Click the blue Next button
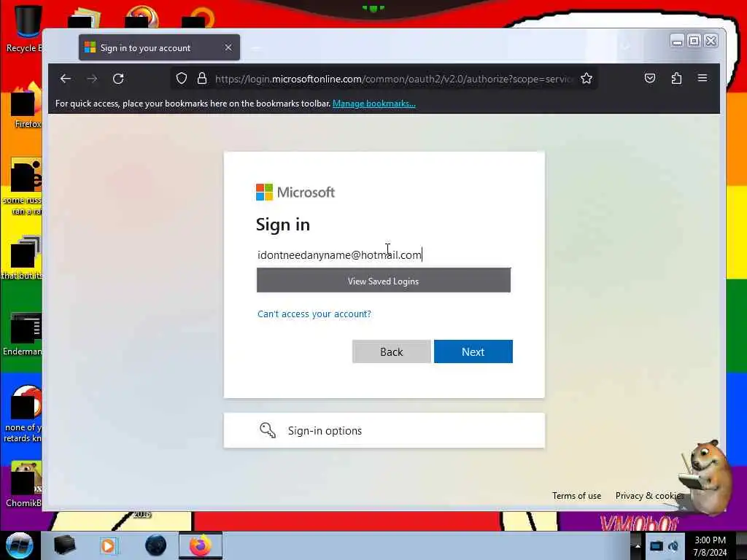 (x=473, y=351)
